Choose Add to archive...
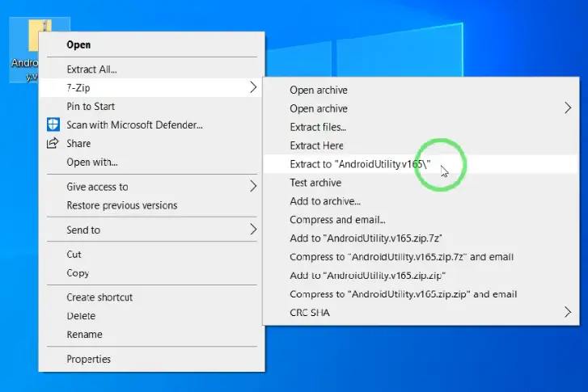This screenshot has height=392, width=588. coord(421,201)
